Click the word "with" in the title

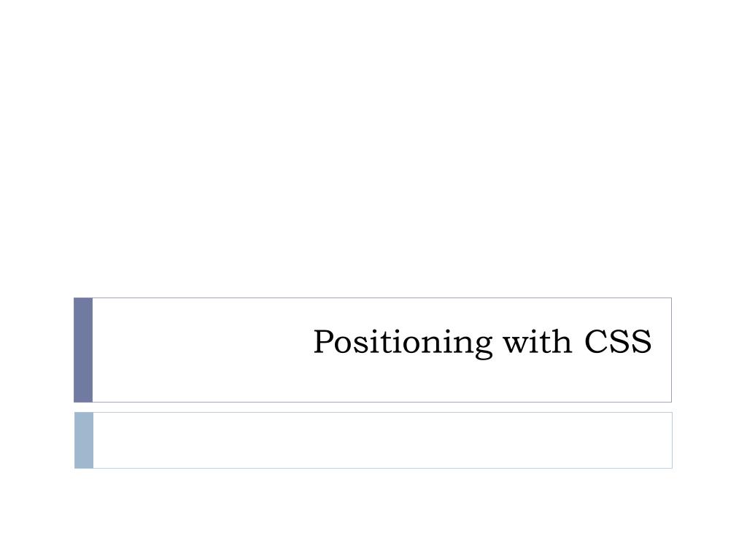(x=537, y=341)
